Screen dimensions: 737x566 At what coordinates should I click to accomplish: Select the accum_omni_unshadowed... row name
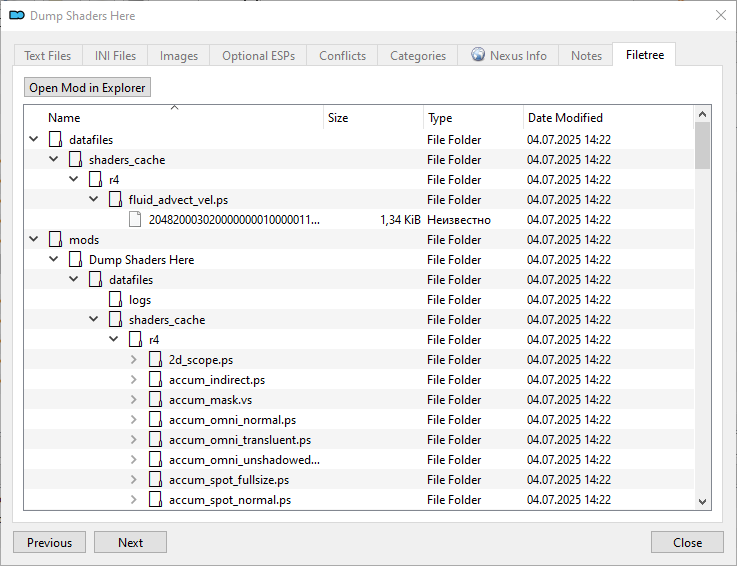pyautogui.click(x=244, y=459)
